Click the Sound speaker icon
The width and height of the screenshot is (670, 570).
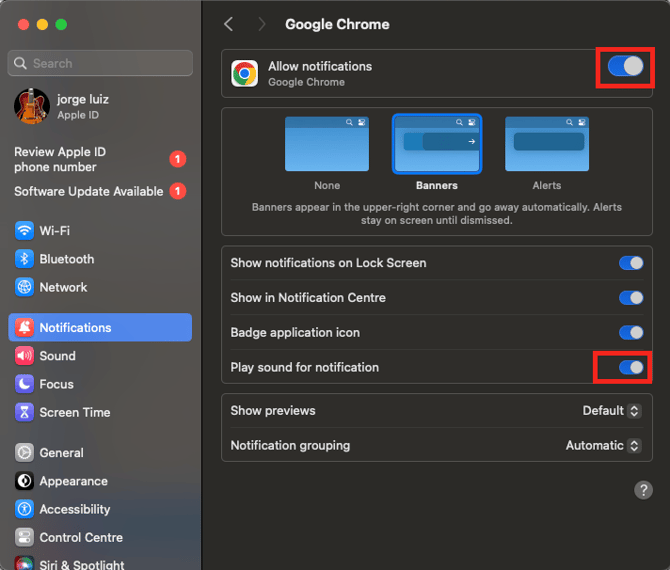(24, 356)
